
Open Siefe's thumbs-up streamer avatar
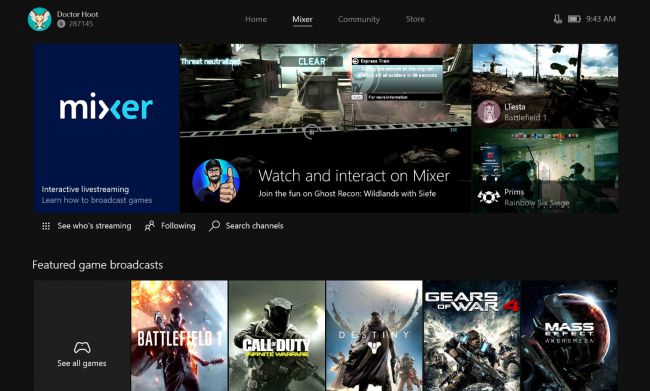click(216, 182)
